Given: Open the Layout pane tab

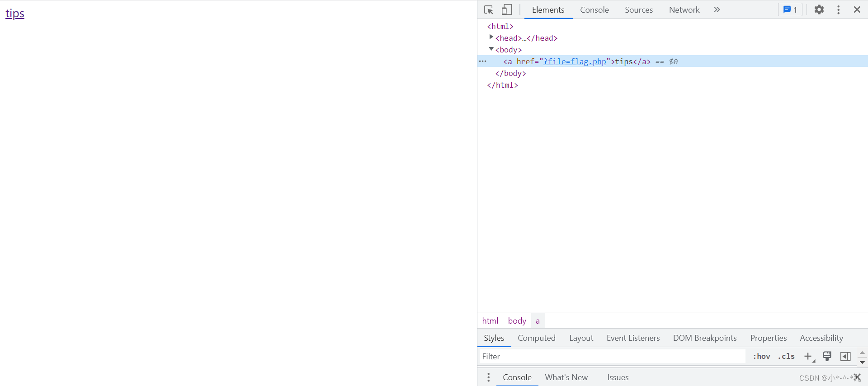Looking at the screenshot, I should tap(581, 338).
